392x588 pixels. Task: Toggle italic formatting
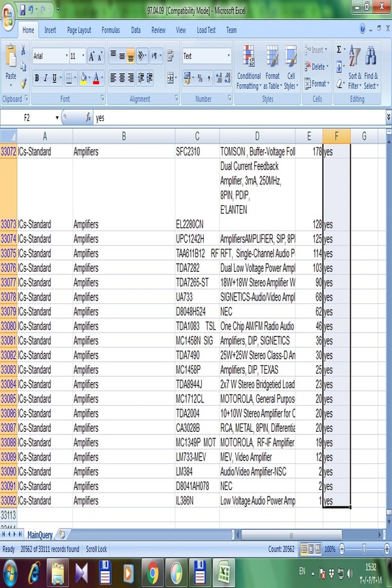tap(45, 78)
